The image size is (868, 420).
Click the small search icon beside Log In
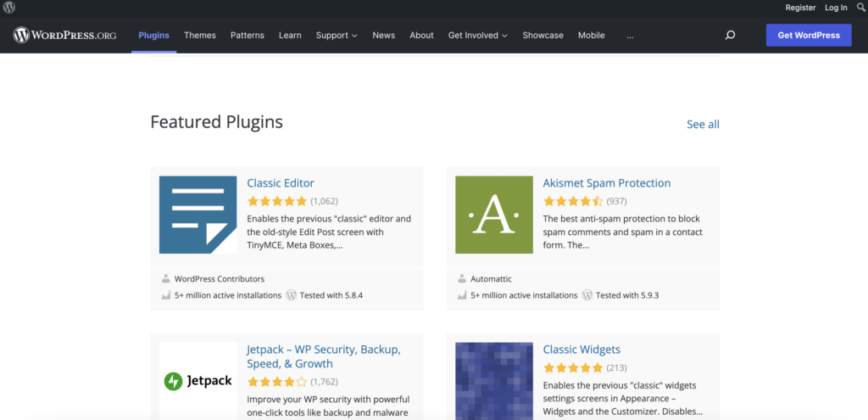[x=860, y=8]
